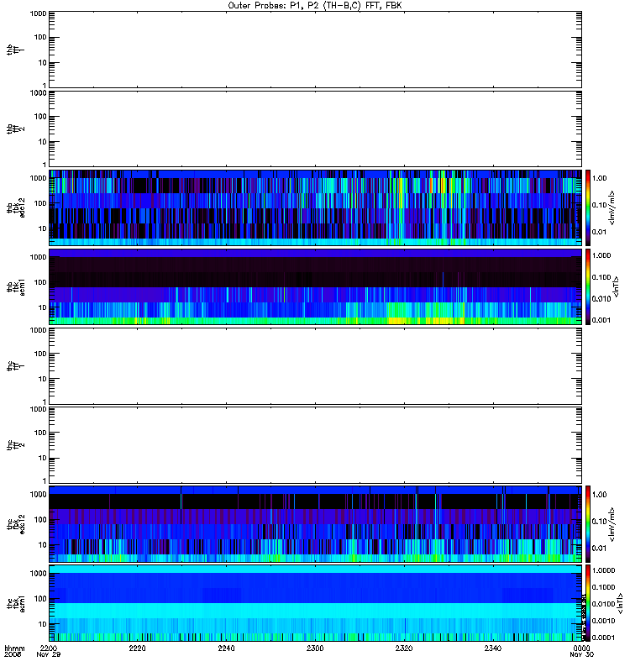Select the empty thb fff 2 panel

point(316,129)
